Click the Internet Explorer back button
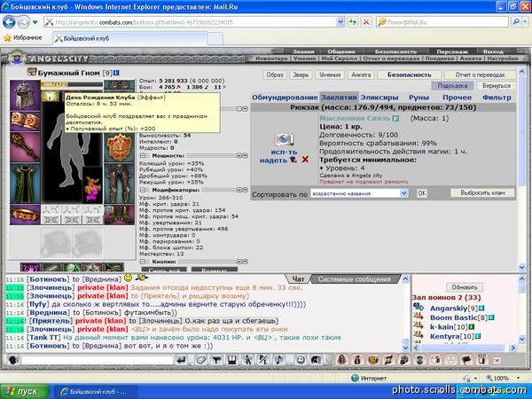This screenshot has width=532, height=399. click(x=9, y=22)
